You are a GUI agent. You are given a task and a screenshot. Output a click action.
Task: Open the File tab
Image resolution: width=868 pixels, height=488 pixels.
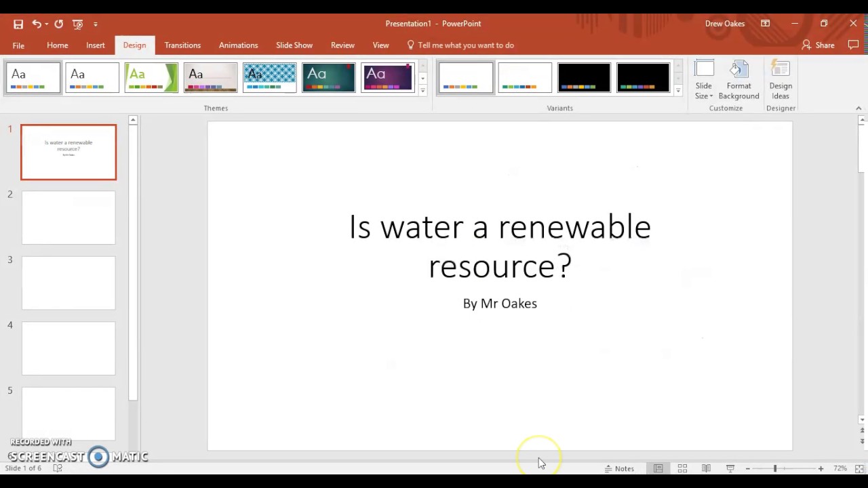pos(18,45)
